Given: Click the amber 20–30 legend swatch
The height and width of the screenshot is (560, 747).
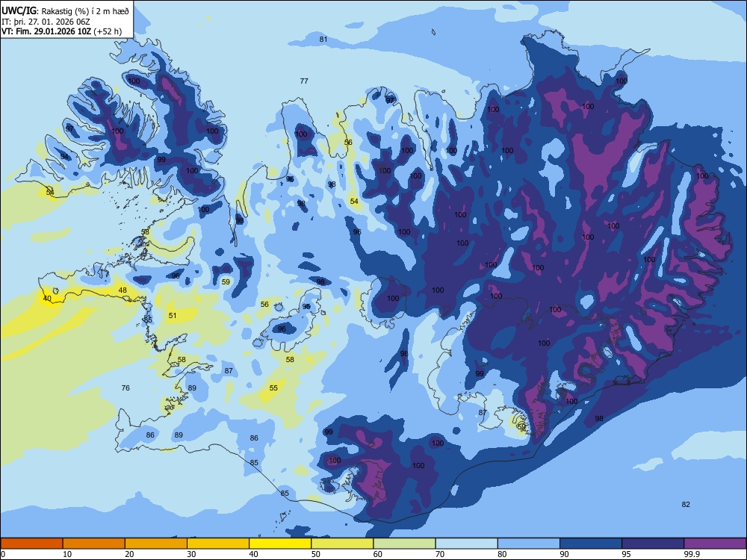Looking at the screenshot, I should [156, 544].
